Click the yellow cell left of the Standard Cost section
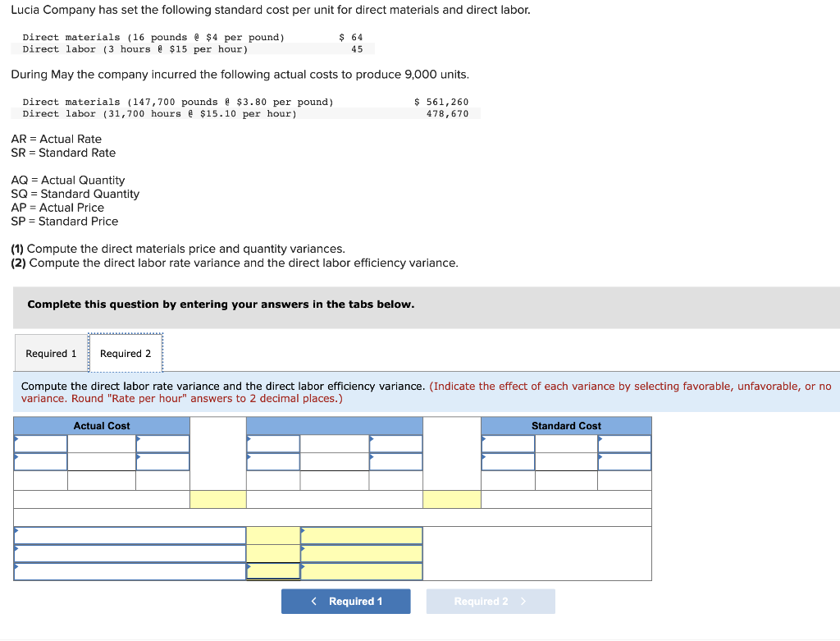Viewport: 840px width, 641px height. 452,499
